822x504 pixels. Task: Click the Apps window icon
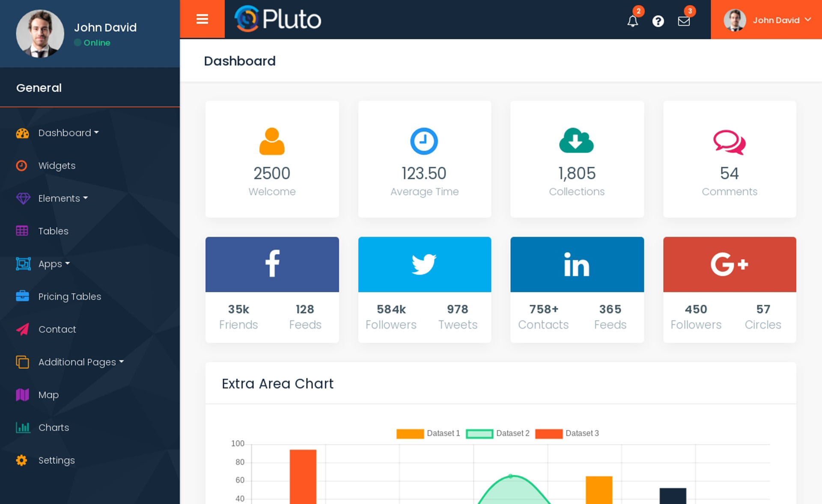coord(22,264)
